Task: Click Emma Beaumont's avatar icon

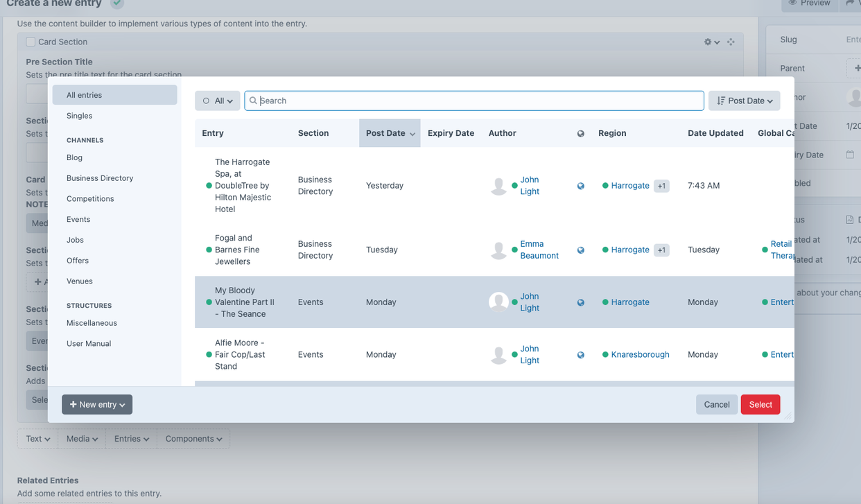Action: click(x=498, y=250)
